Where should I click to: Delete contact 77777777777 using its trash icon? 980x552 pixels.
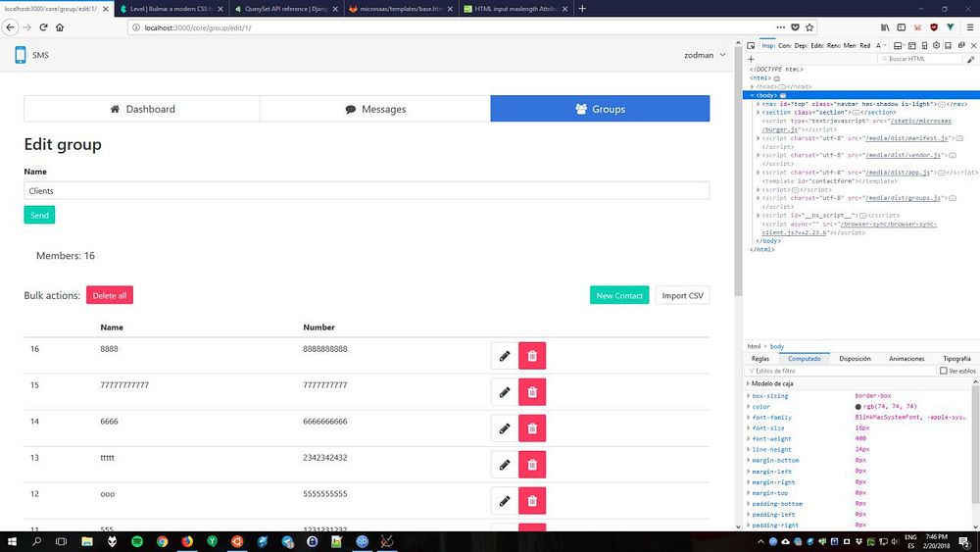[532, 392]
